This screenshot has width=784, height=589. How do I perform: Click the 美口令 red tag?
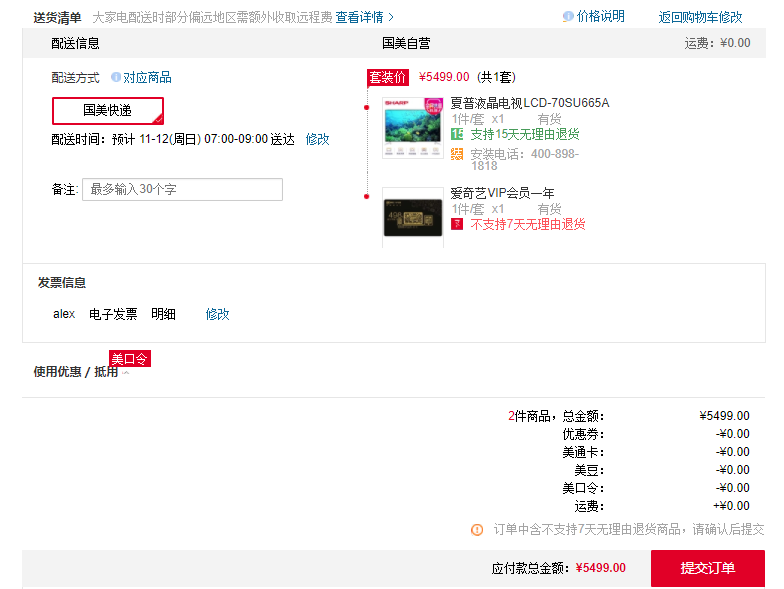(130, 358)
